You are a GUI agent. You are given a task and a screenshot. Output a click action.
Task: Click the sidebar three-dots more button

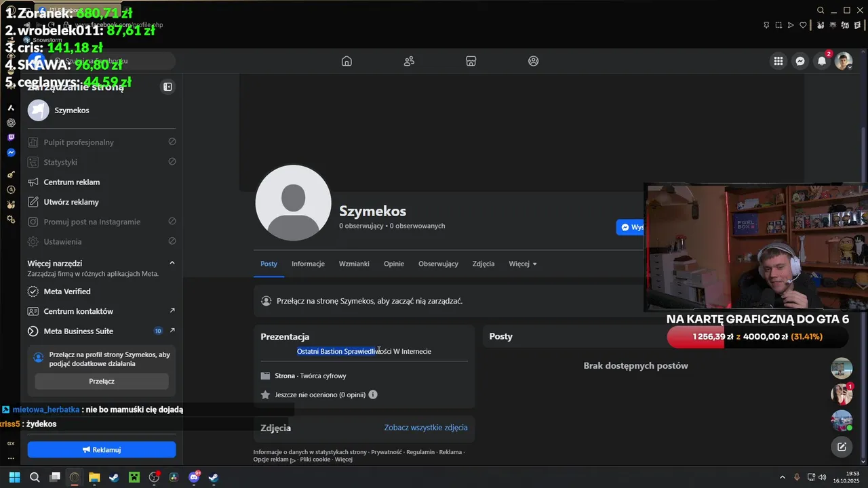11,458
